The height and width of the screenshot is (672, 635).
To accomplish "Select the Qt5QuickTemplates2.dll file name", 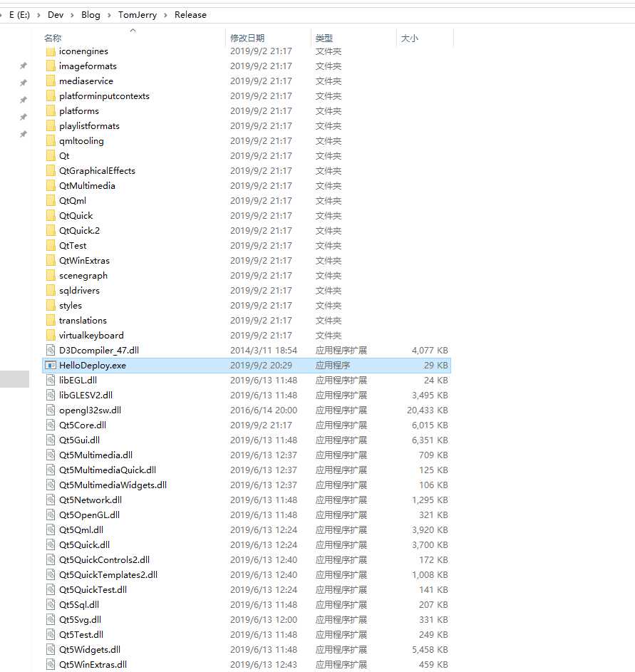I will [108, 574].
